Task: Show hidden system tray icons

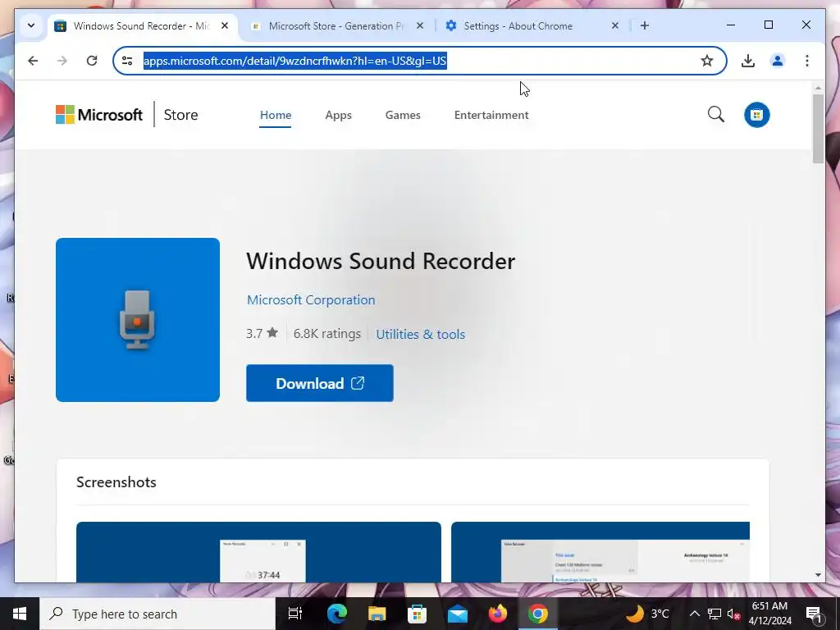Action: pyautogui.click(x=694, y=614)
